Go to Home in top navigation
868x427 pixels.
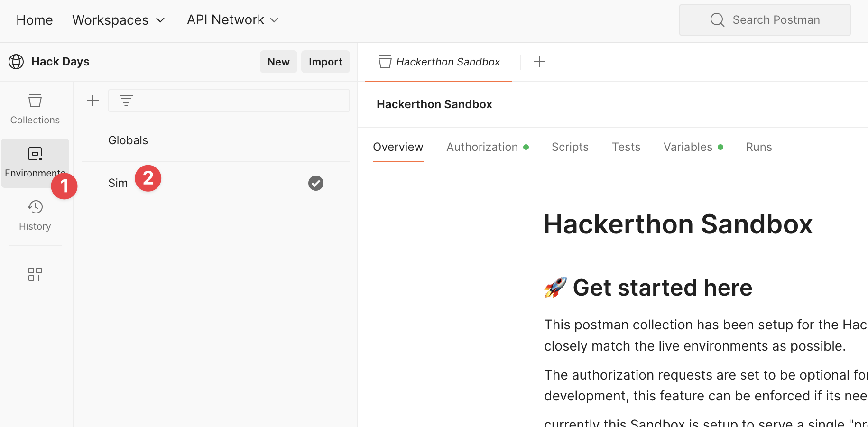tap(35, 20)
